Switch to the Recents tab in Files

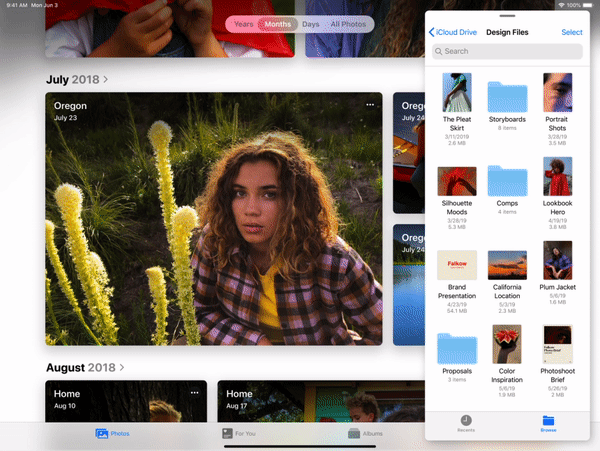click(466, 423)
